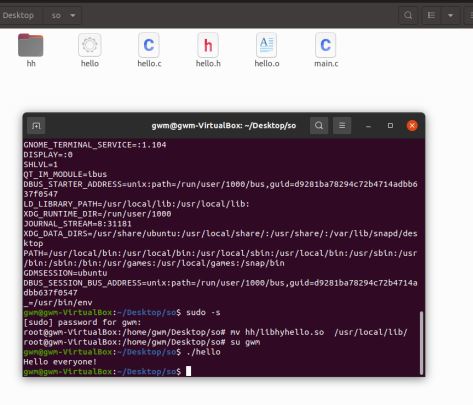This screenshot has width=473, height=405.
Task: Expand the so path dropdown arrow
Action: point(73,15)
